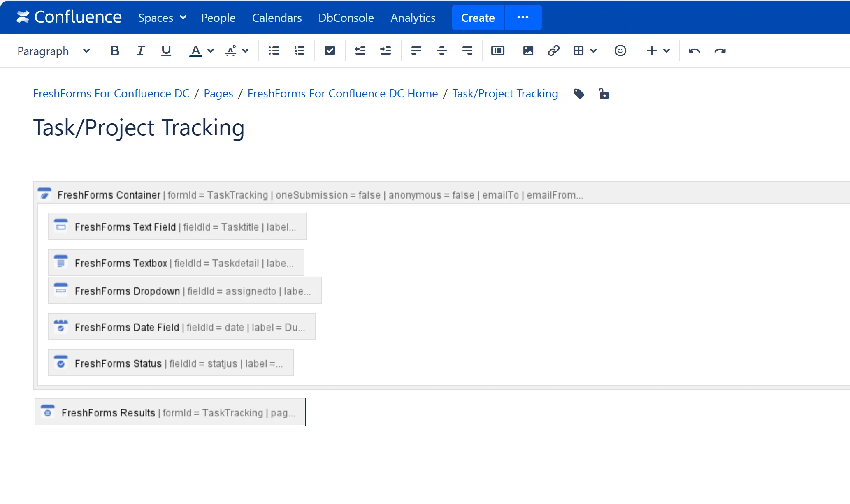Go to Pages breadcrumb link
Screen dimensions: 850x504
coord(218,94)
